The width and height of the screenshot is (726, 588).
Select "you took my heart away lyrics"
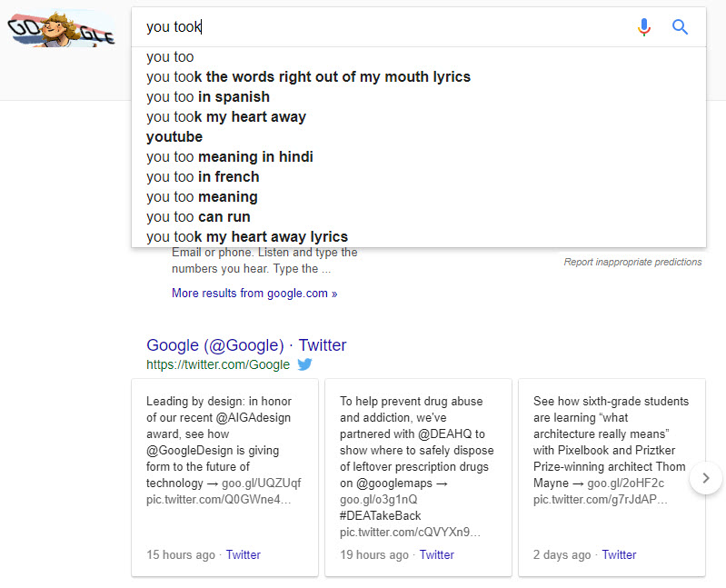[247, 237]
